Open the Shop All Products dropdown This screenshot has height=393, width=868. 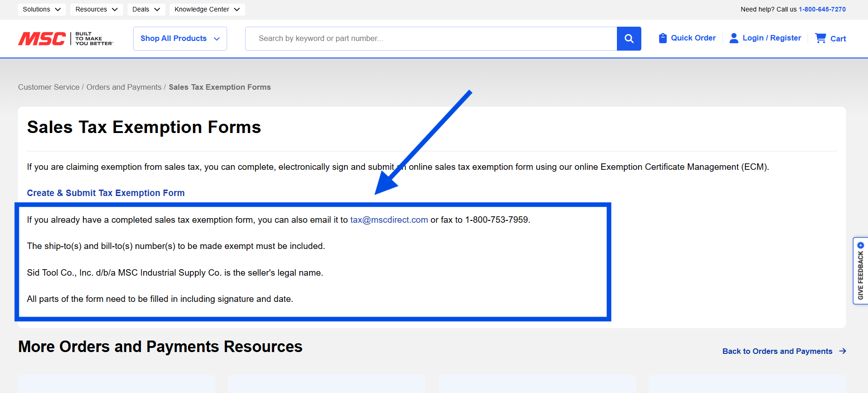pyautogui.click(x=180, y=39)
